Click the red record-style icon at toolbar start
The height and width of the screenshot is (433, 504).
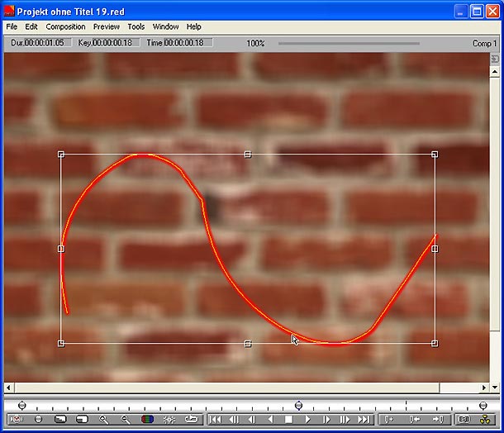16,420
